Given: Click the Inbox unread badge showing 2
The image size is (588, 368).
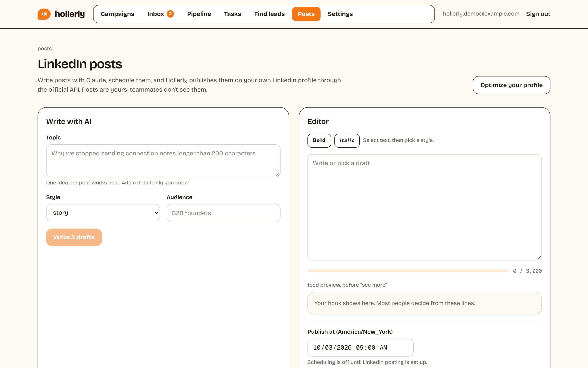Looking at the screenshot, I should point(170,14).
